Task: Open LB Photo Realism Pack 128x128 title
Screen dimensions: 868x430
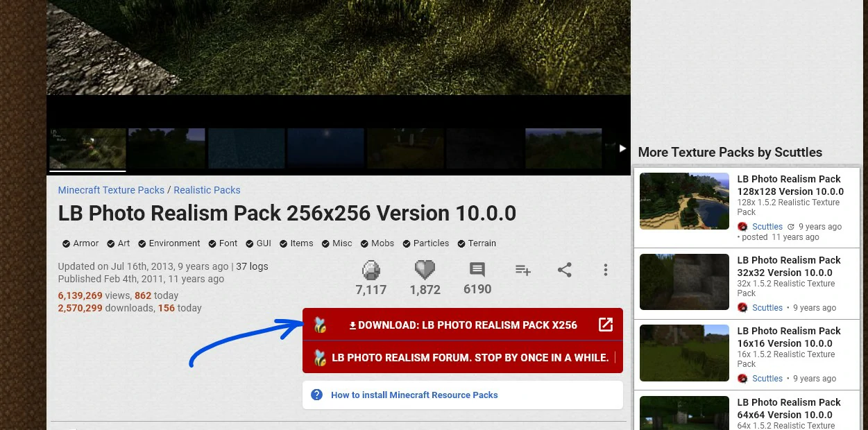Action: tap(790, 185)
